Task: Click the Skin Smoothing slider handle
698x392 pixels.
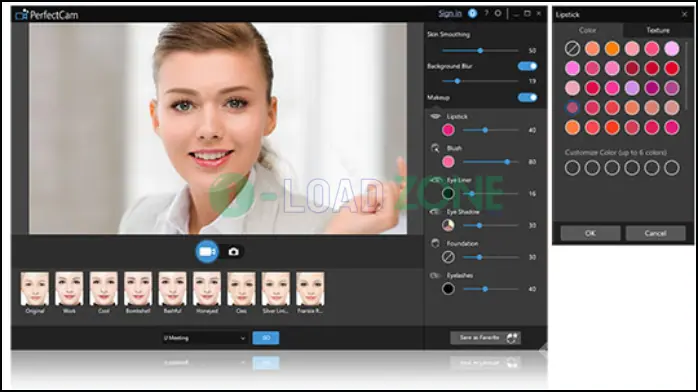Action: click(480, 51)
